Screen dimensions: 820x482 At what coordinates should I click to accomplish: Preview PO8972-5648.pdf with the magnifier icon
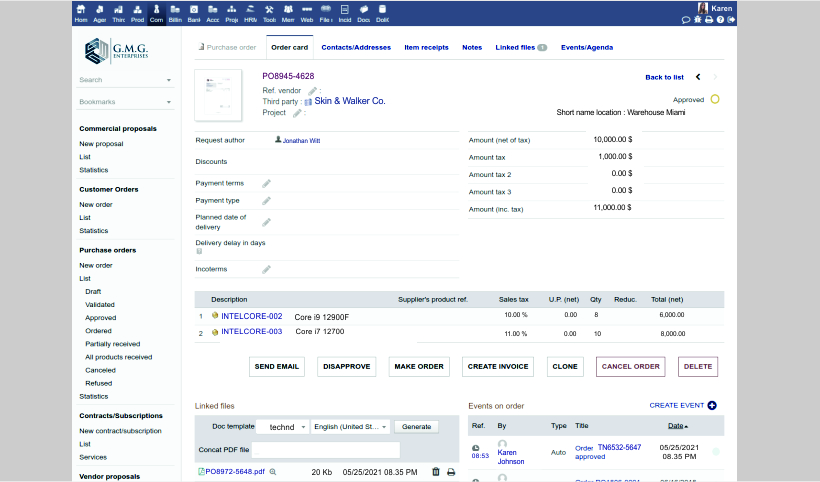tap(273, 471)
